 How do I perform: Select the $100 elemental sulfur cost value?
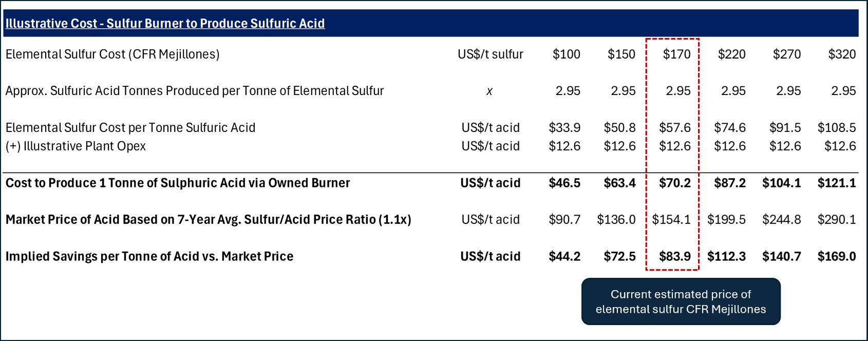[566, 54]
